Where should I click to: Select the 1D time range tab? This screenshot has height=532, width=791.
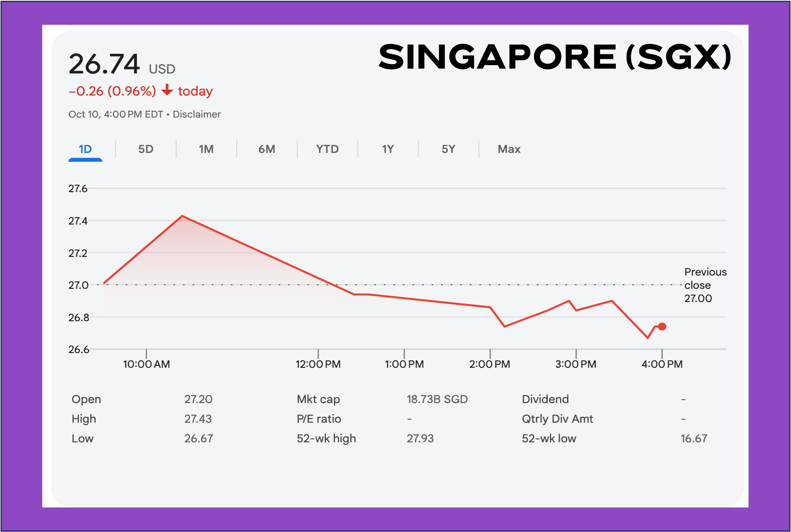tap(85, 149)
